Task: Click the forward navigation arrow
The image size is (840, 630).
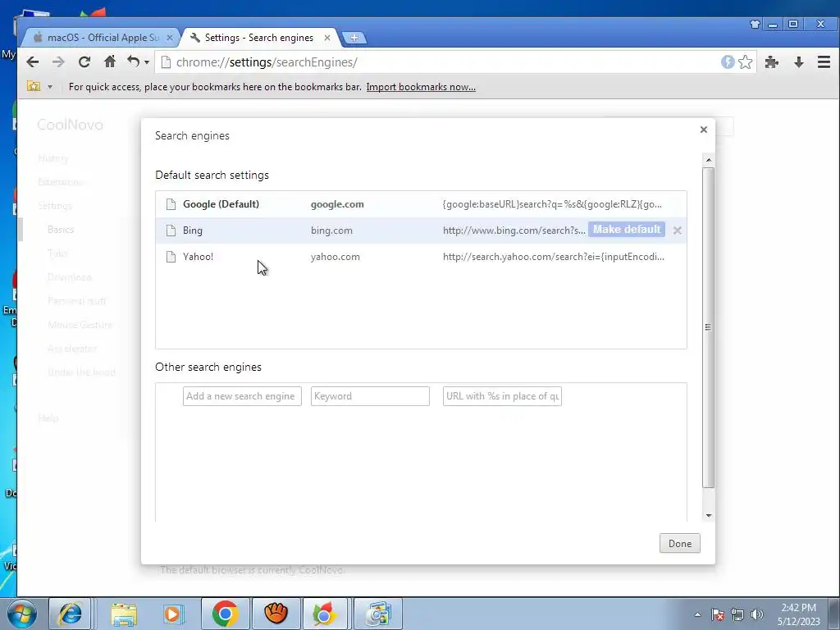Action: tap(58, 62)
